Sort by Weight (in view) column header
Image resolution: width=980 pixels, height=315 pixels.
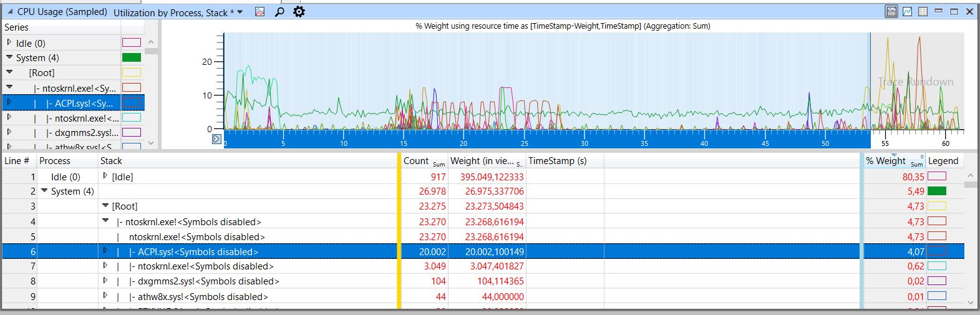point(487,160)
